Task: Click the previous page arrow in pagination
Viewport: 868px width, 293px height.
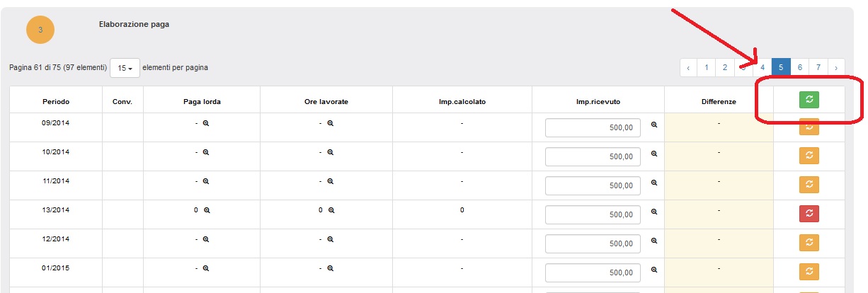Action: (x=688, y=67)
